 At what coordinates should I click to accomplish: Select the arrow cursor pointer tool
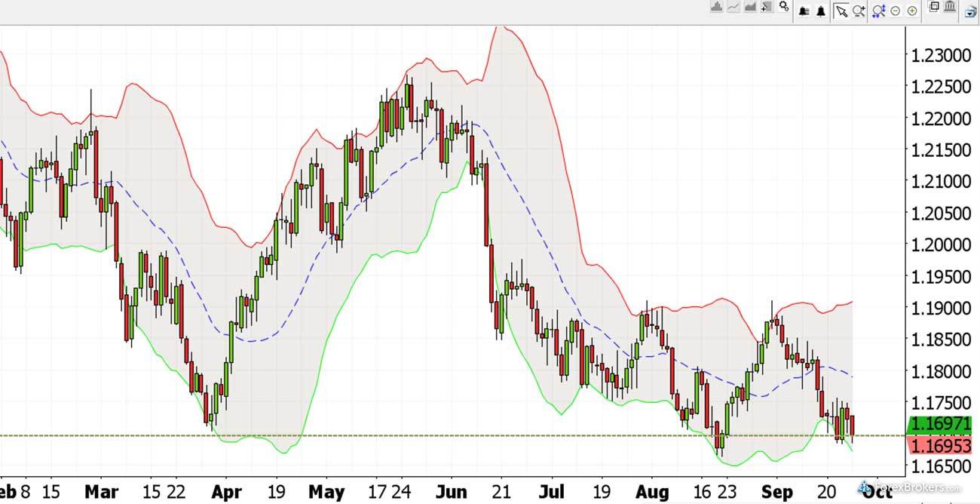[841, 10]
